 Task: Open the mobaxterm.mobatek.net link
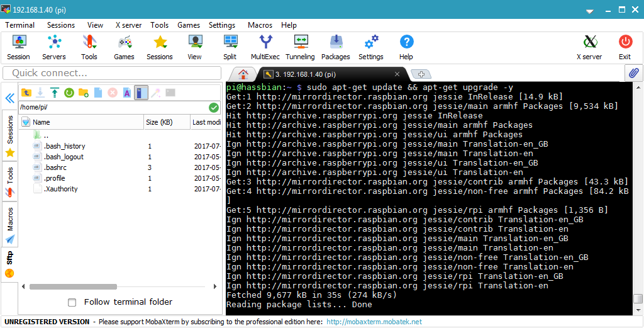click(x=374, y=322)
